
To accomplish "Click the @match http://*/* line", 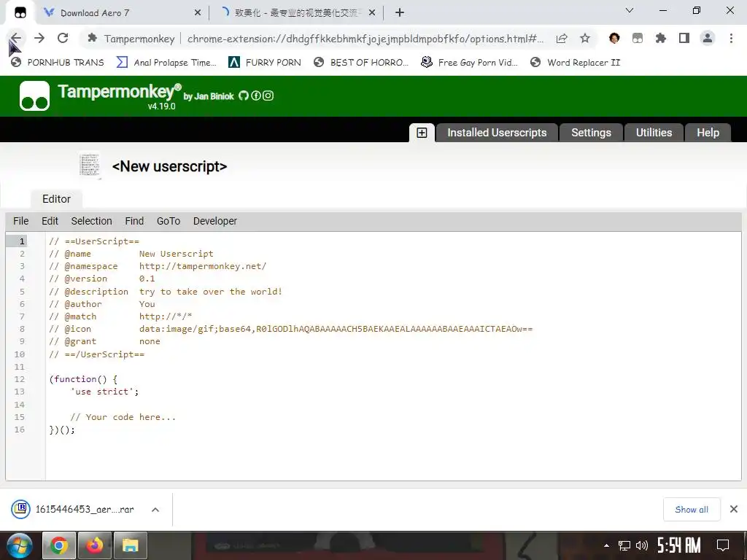I will tap(120, 316).
